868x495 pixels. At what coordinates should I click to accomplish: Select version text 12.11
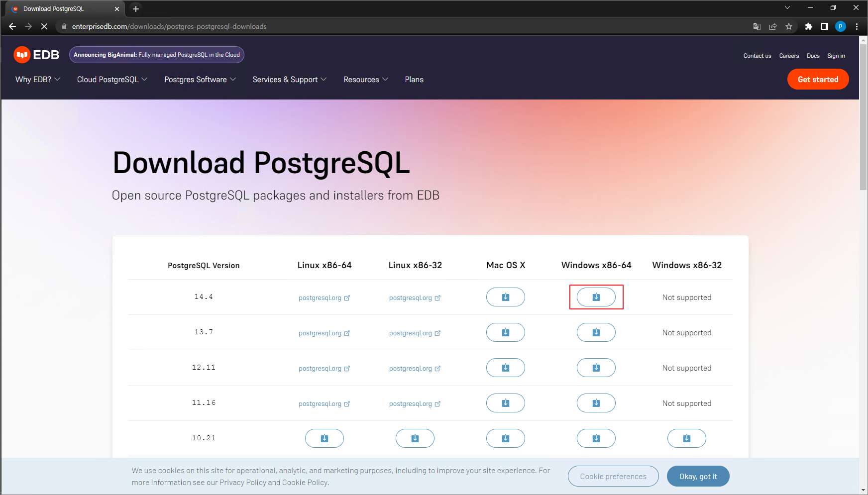point(204,368)
